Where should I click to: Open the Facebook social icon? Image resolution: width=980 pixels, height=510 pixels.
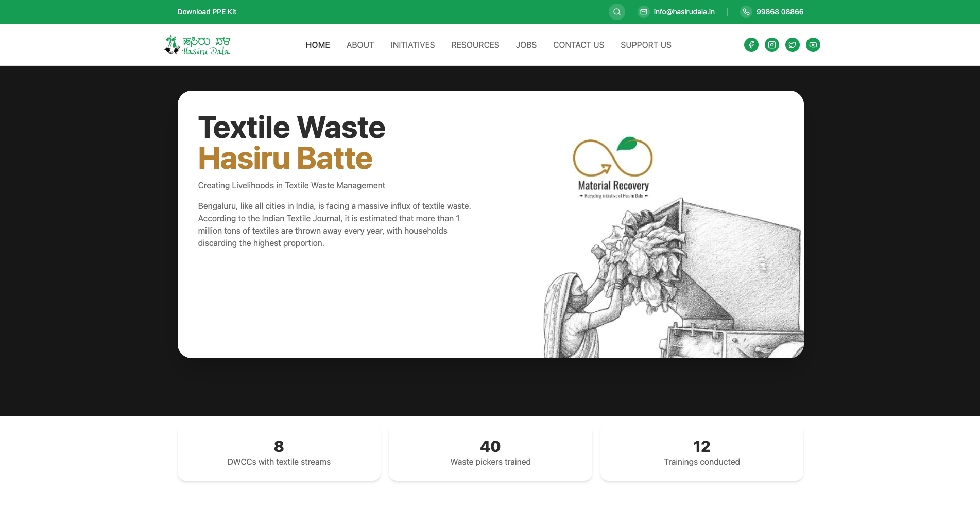point(751,45)
